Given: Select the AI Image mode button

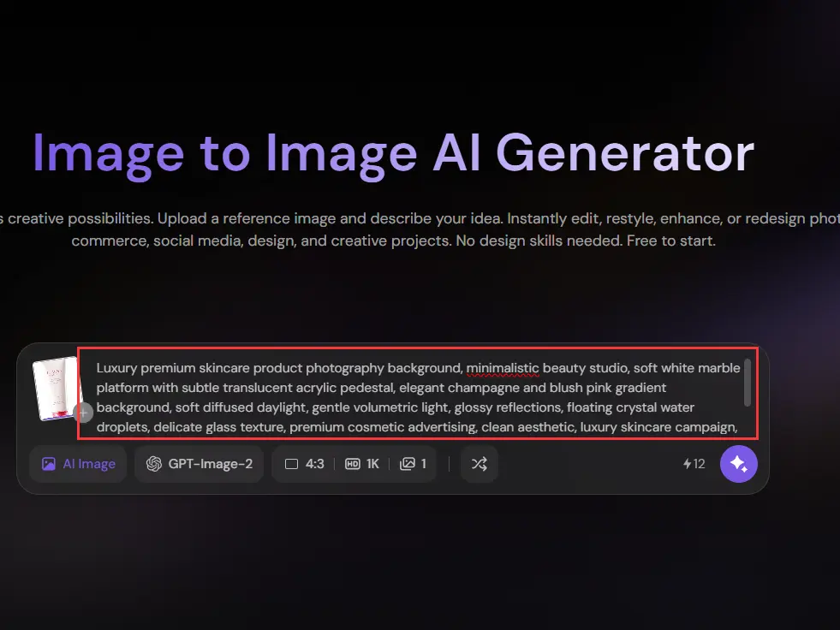Looking at the screenshot, I should (78, 464).
